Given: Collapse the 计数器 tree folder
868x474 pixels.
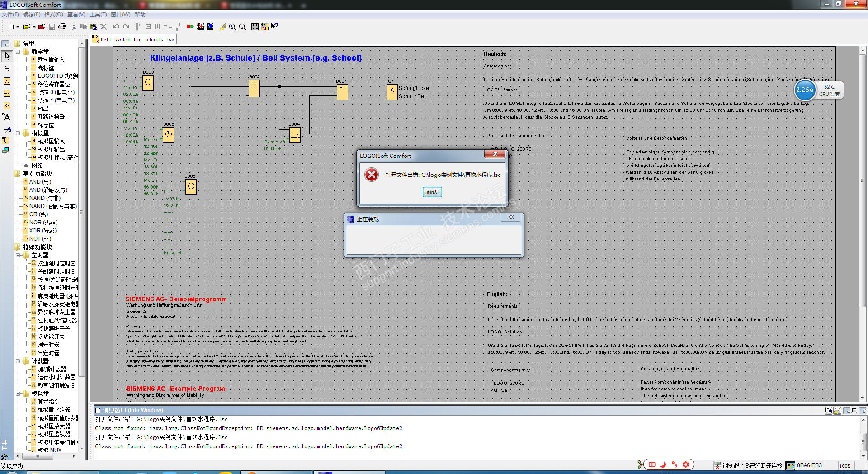Looking at the screenshot, I should click(18, 361).
